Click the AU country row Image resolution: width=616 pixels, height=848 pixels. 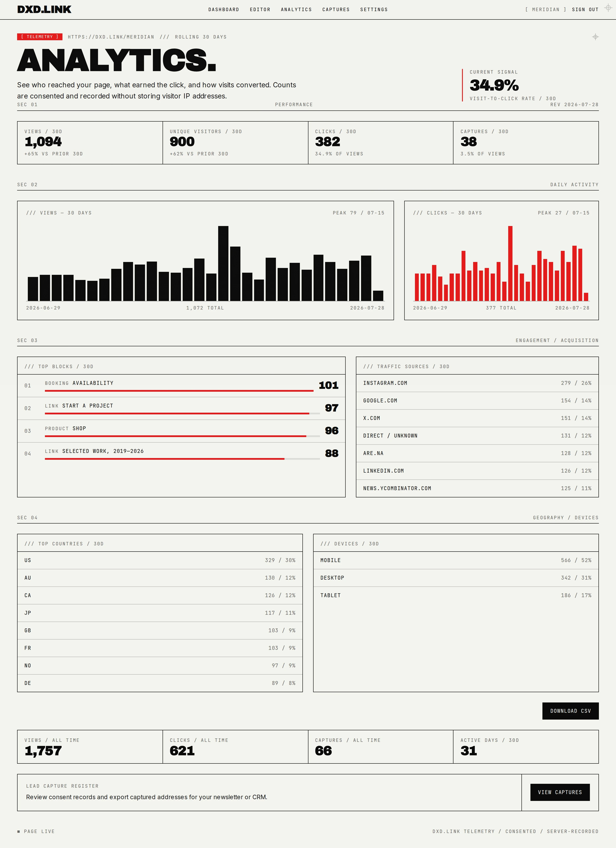pos(160,578)
